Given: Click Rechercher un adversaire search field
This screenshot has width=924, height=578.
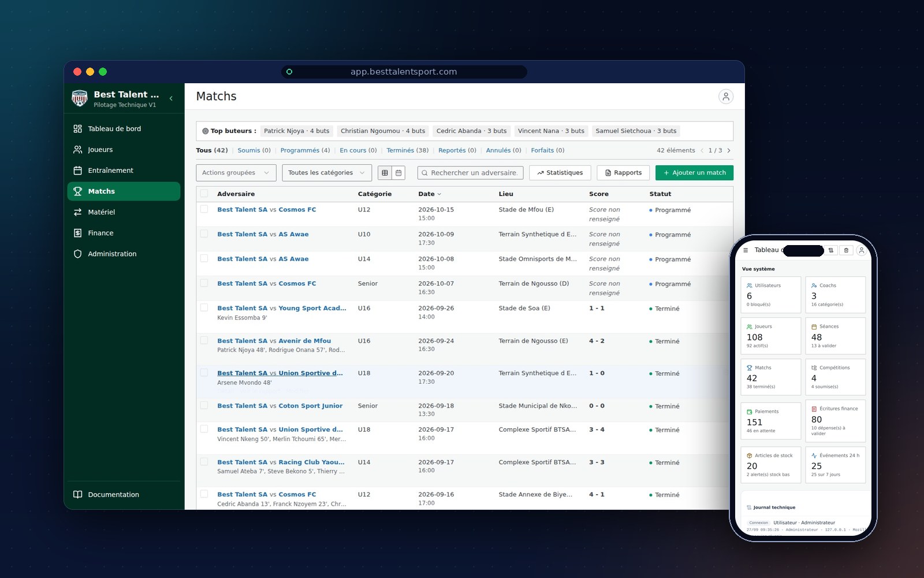Looking at the screenshot, I should point(471,173).
